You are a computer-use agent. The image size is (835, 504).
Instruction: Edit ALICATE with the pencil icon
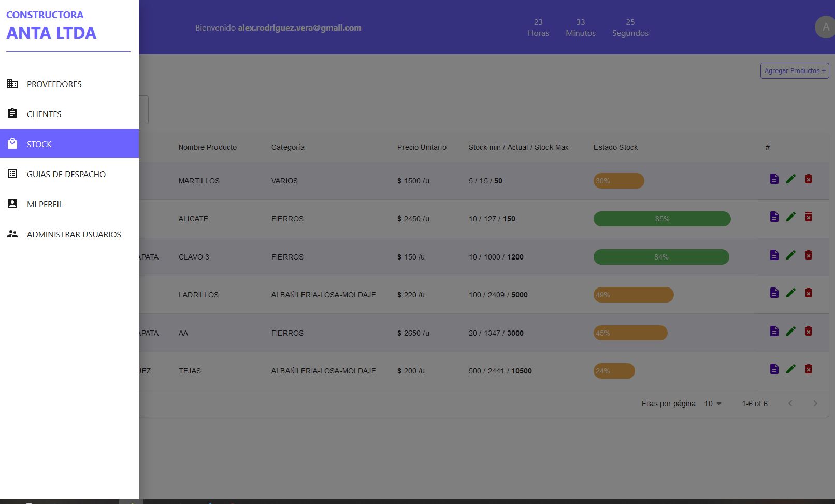[791, 217]
